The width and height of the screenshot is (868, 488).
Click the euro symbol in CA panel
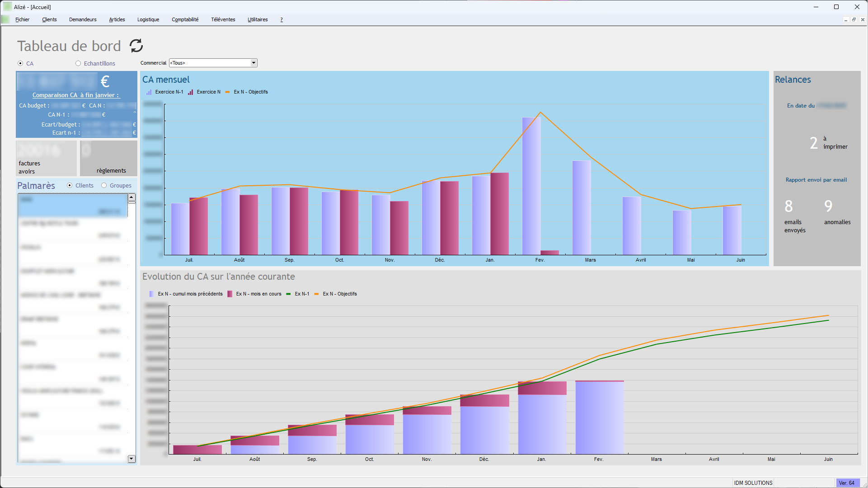click(105, 82)
